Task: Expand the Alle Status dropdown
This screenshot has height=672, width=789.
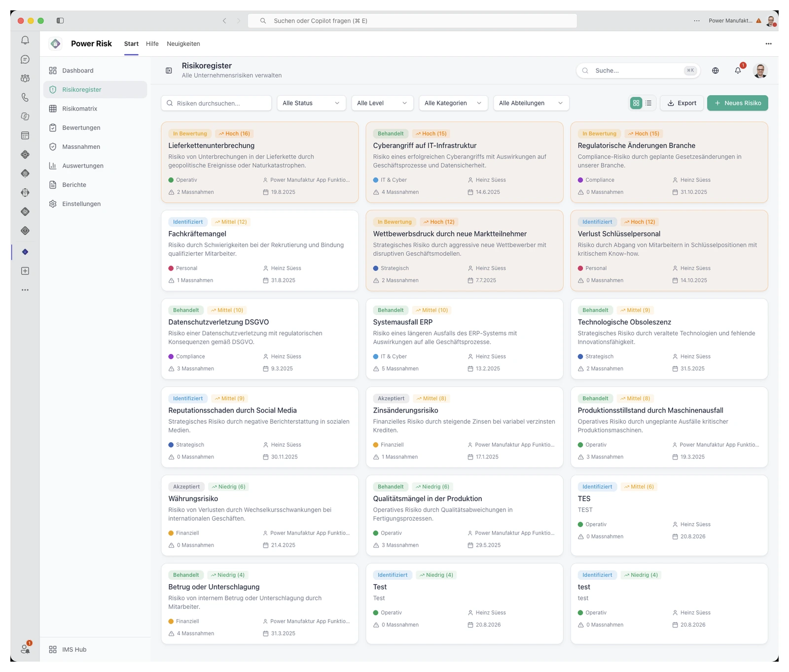Action: coord(311,103)
